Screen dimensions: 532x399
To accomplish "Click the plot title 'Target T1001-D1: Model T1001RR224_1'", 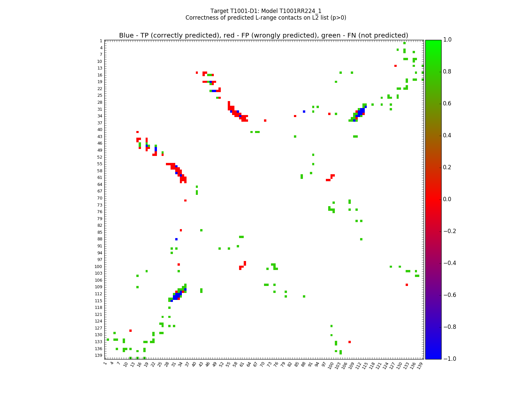I will pyautogui.click(x=266, y=11).
